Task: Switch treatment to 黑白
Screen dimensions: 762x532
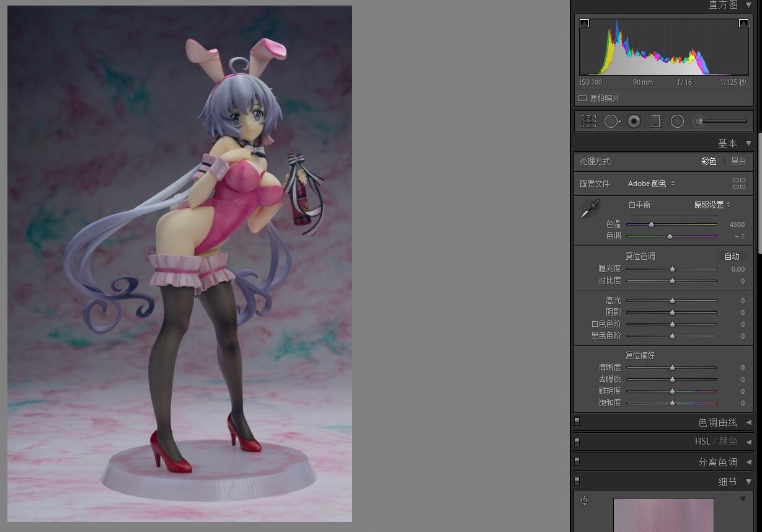Action: [738, 161]
